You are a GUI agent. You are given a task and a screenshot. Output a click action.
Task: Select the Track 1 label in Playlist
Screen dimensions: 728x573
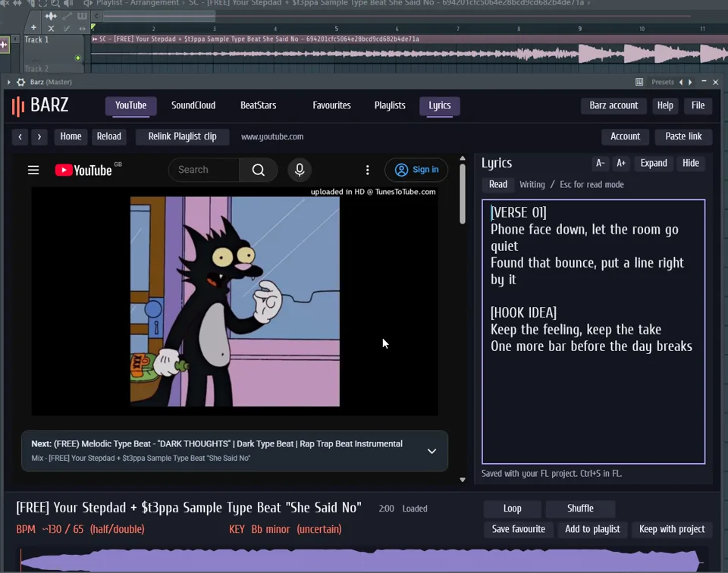(x=36, y=40)
